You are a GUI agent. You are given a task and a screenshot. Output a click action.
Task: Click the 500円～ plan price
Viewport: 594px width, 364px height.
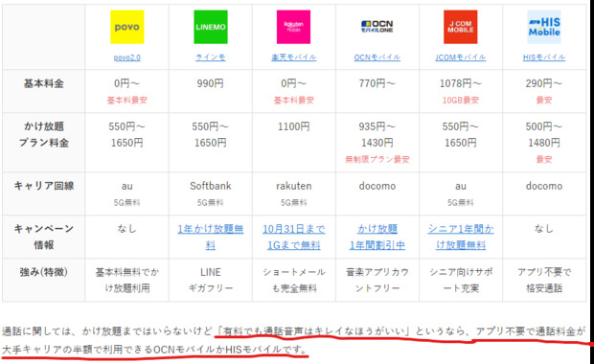[544, 126]
